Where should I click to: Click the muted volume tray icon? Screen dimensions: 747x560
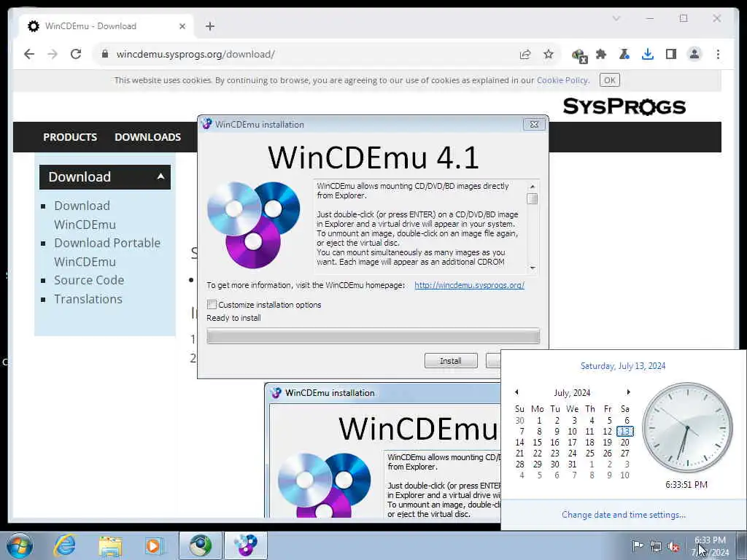(x=673, y=546)
